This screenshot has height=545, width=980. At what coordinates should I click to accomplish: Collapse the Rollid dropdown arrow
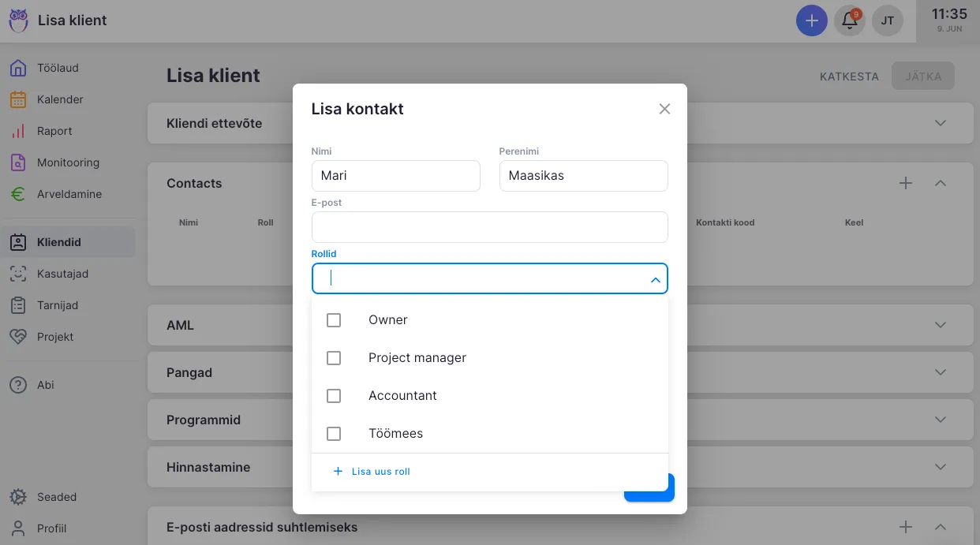pyautogui.click(x=655, y=279)
